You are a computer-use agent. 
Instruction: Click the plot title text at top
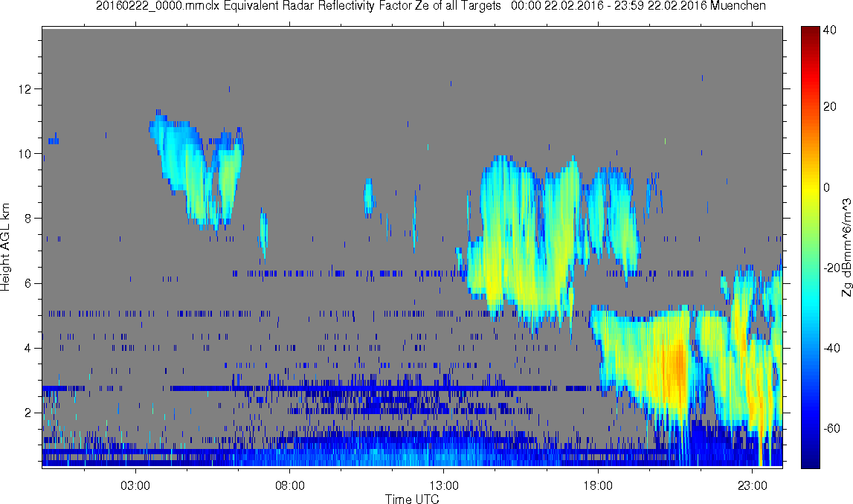431,6
